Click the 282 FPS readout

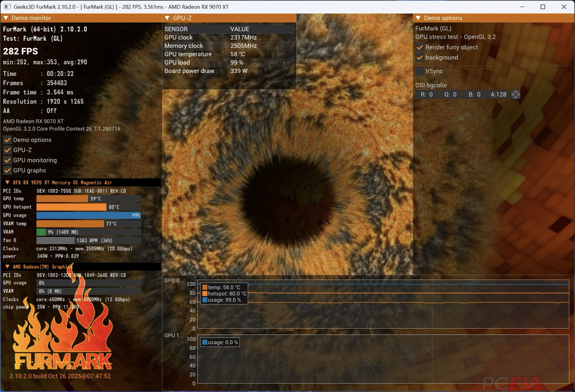pyautogui.click(x=20, y=51)
